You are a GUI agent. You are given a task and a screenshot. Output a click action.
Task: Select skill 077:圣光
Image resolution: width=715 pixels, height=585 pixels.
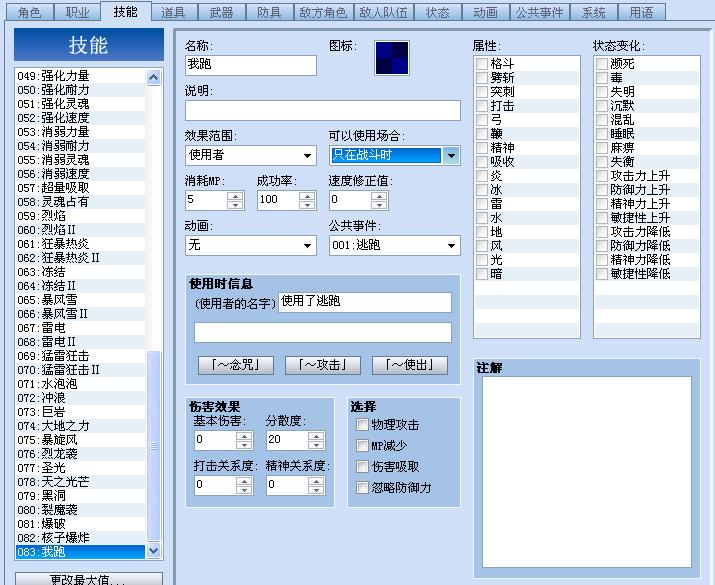(x=80, y=468)
